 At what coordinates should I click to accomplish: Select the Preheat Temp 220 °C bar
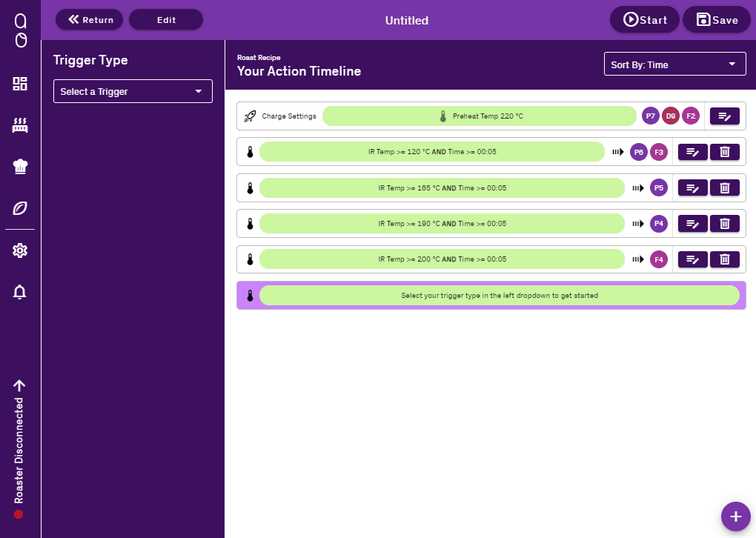pos(480,116)
